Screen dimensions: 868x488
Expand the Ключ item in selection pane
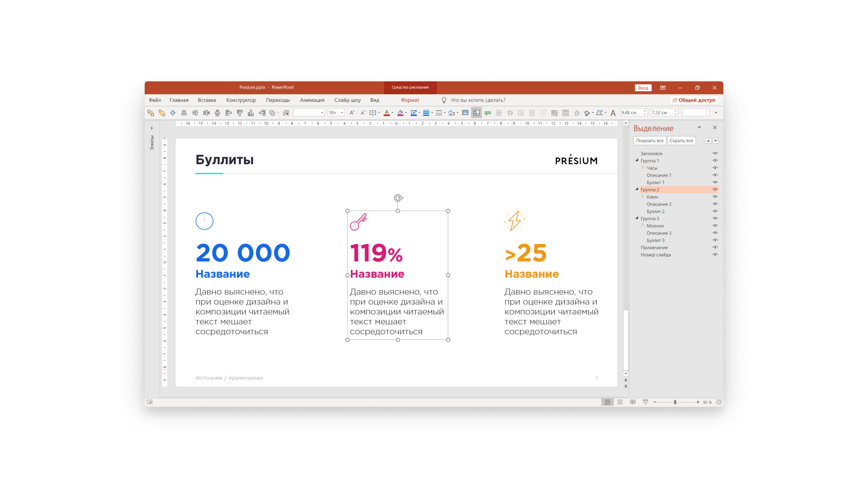coord(642,197)
